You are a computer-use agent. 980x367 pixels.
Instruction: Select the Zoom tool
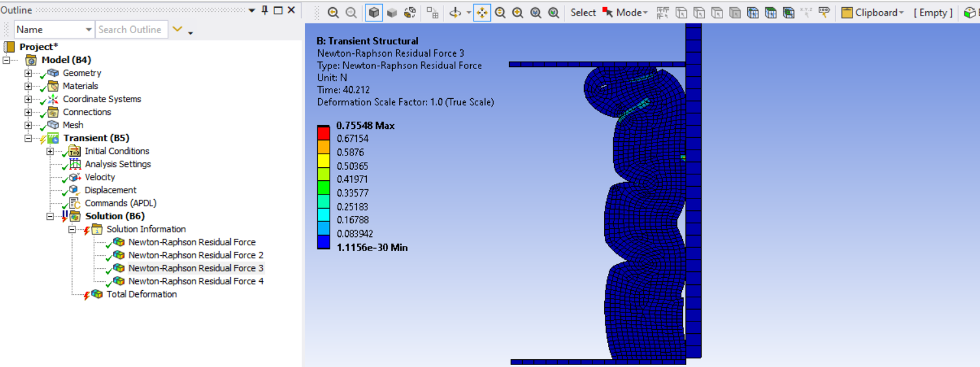pos(500,12)
